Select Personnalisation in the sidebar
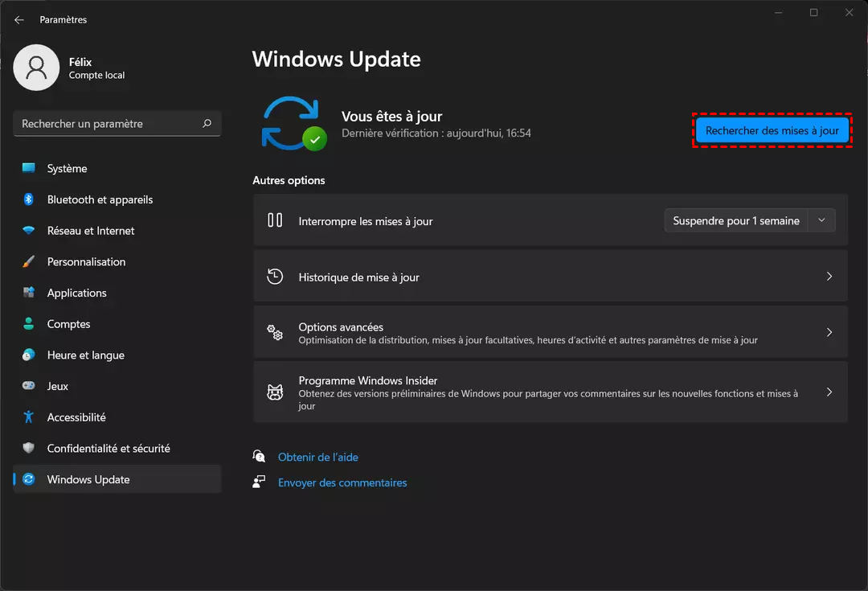 tap(117, 261)
